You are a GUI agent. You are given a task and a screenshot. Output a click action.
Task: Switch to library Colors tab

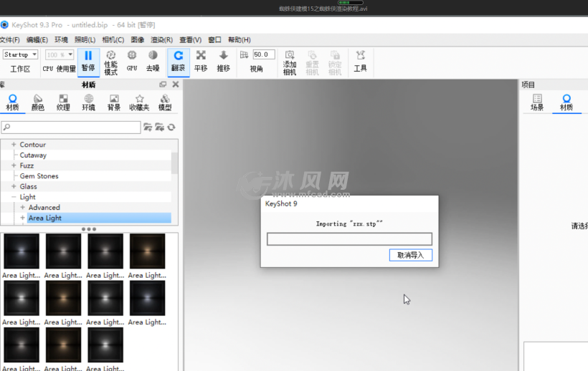(38, 102)
